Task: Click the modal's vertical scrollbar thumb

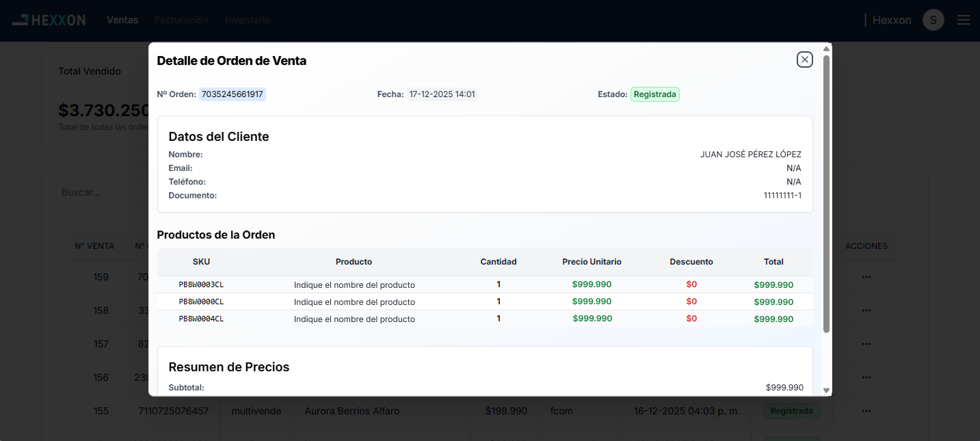Action: [826, 191]
